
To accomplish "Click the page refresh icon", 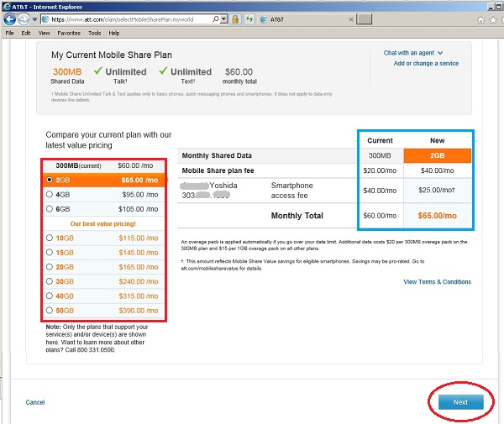I will coord(249,19).
